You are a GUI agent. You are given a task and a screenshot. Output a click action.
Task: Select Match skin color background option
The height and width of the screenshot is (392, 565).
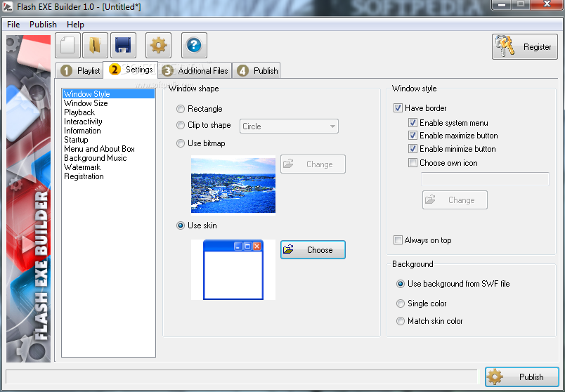coord(429,321)
